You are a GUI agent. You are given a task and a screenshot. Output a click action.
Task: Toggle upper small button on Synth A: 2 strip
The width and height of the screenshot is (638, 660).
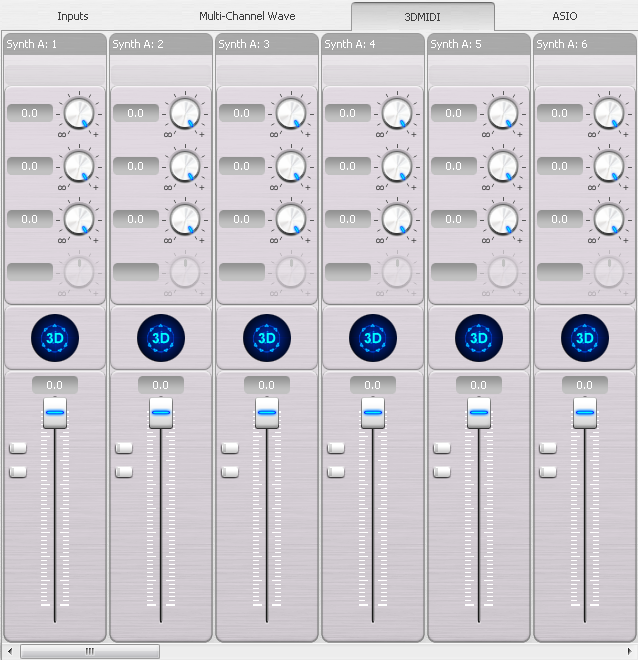pyautogui.click(x=124, y=448)
